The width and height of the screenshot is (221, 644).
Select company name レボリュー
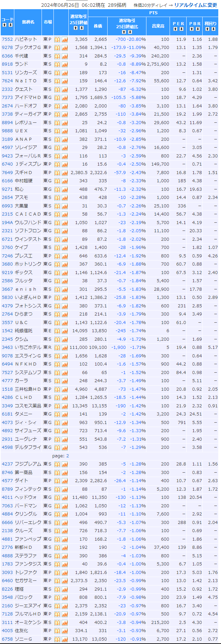pyautogui.click(x=26, y=123)
